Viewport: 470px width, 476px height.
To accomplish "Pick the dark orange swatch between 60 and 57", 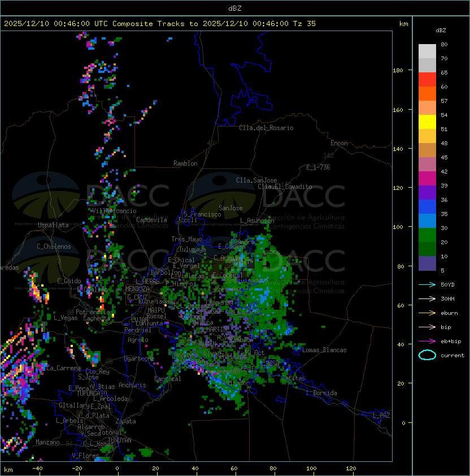I will [427, 93].
